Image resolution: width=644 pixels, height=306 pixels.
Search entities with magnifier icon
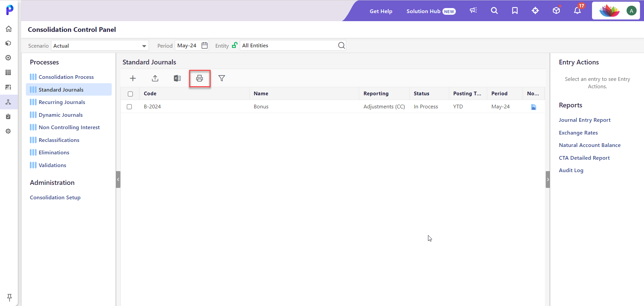tap(341, 45)
